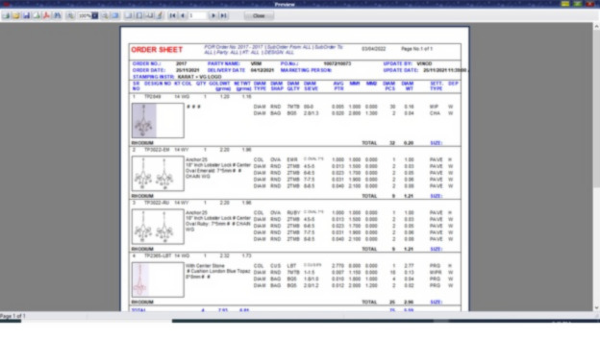The height and width of the screenshot is (364, 600).
Task: Go to the first page
Action: (172, 15)
